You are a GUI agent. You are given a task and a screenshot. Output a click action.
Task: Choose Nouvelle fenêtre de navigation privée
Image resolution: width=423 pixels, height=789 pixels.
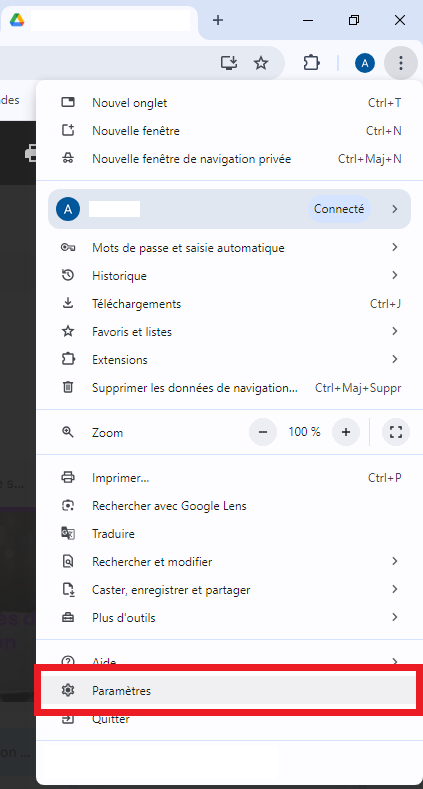point(229,159)
